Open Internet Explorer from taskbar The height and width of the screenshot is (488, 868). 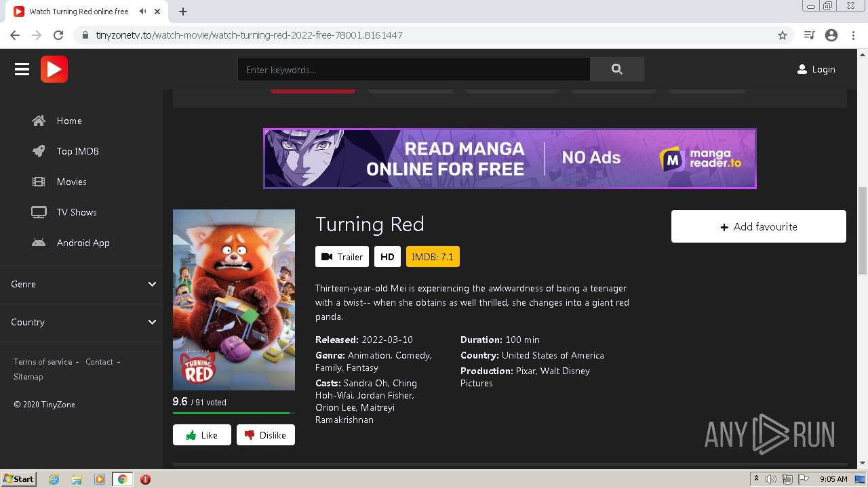(54, 479)
